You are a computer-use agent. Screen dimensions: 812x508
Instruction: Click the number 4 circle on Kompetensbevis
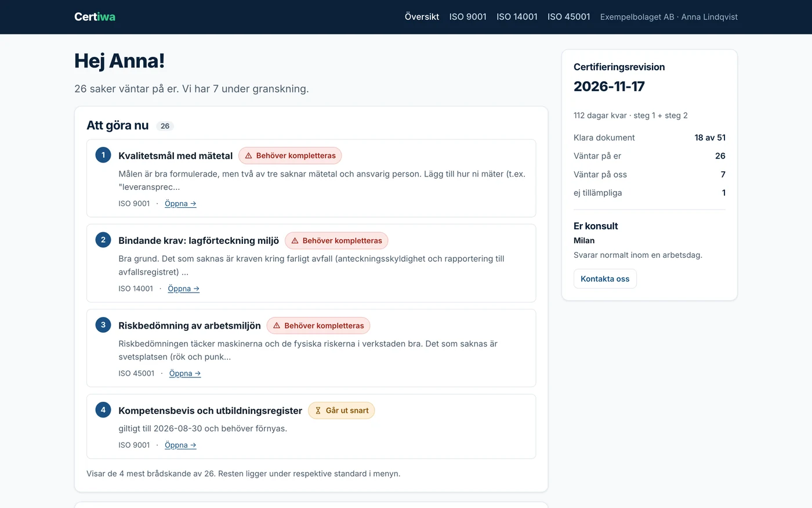coord(103,410)
